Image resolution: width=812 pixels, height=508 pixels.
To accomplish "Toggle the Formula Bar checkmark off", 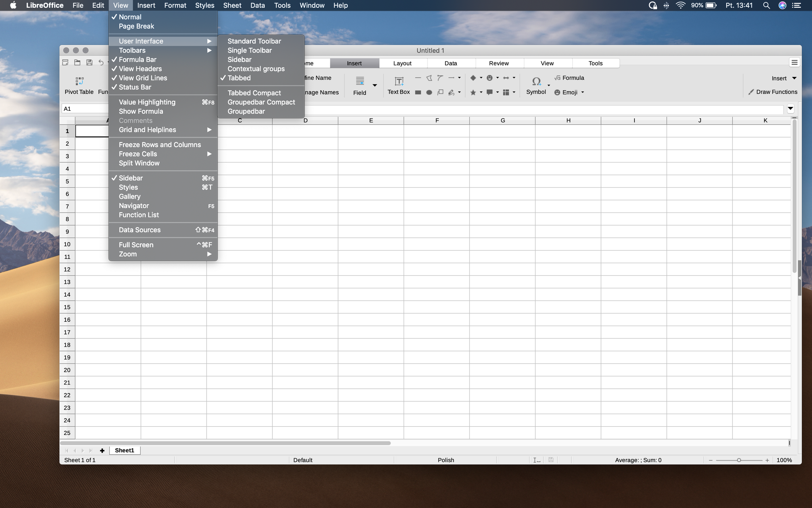I will coord(163,60).
